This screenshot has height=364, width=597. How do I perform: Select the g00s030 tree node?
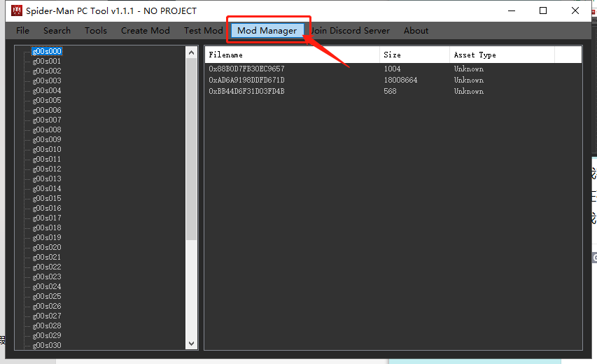pyautogui.click(x=47, y=345)
